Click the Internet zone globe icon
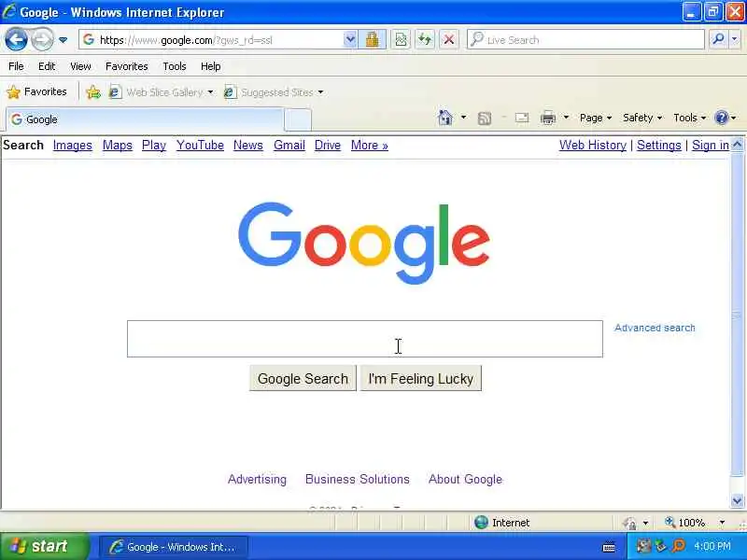 (481, 523)
